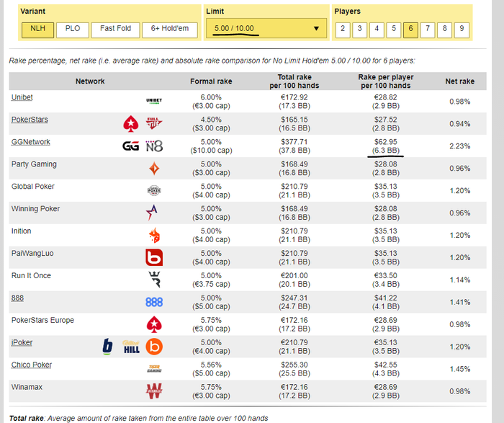Click the Formal rake column header

click(211, 81)
